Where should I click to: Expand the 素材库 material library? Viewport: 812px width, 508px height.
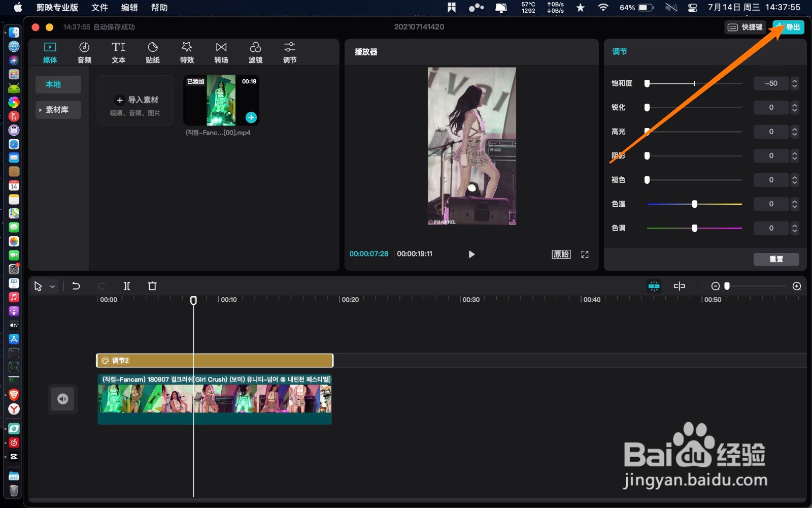pyautogui.click(x=58, y=110)
